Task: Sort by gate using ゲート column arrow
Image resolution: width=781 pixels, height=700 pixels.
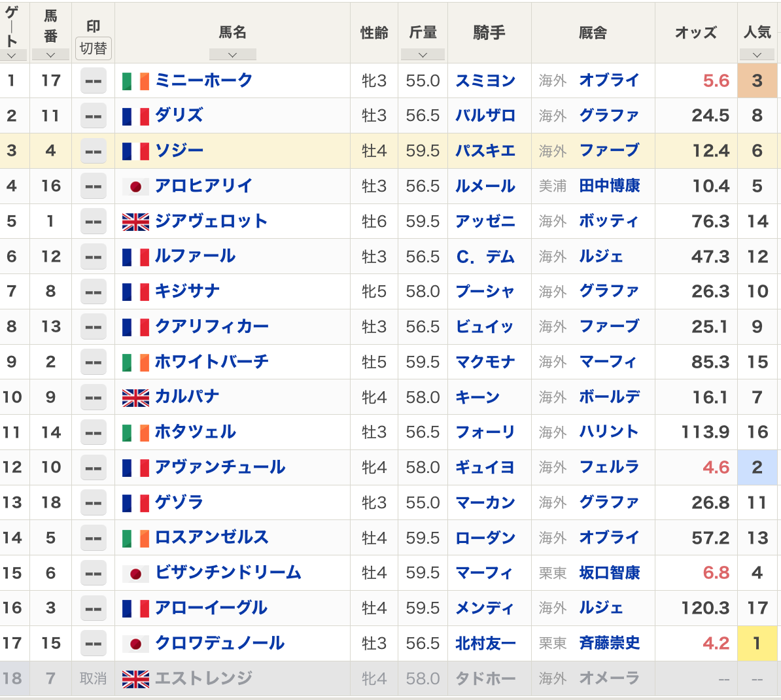Action: point(12,56)
